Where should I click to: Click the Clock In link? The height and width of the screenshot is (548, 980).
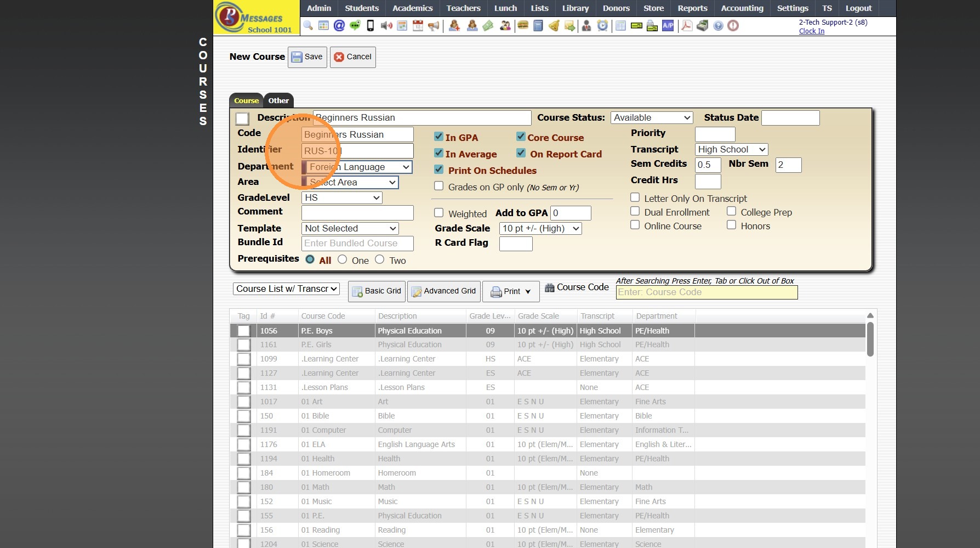tap(811, 31)
